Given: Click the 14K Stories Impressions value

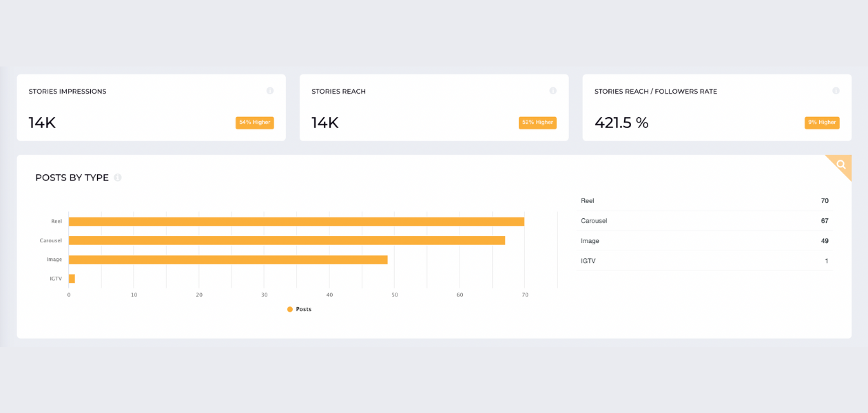Looking at the screenshot, I should point(42,123).
